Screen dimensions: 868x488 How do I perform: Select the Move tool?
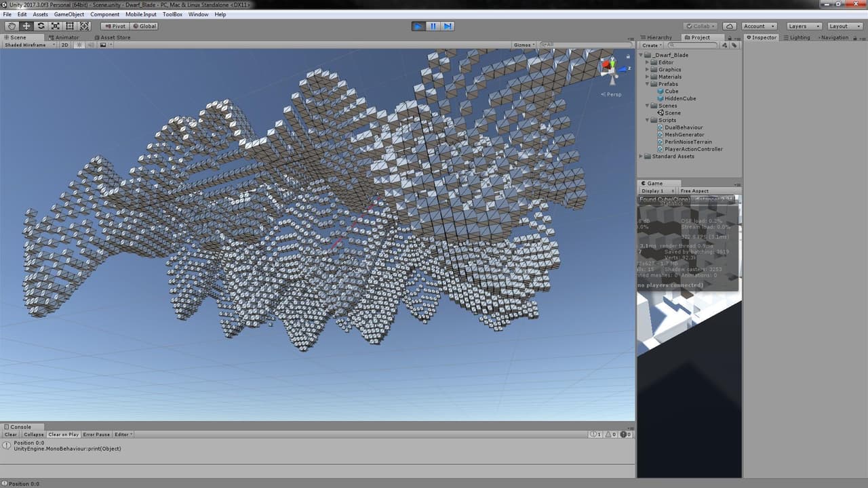click(26, 26)
